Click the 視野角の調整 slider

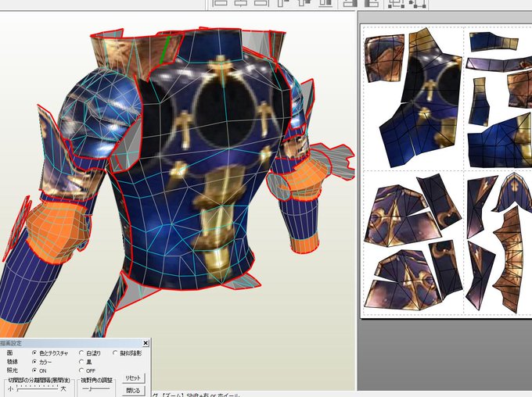[96, 388]
